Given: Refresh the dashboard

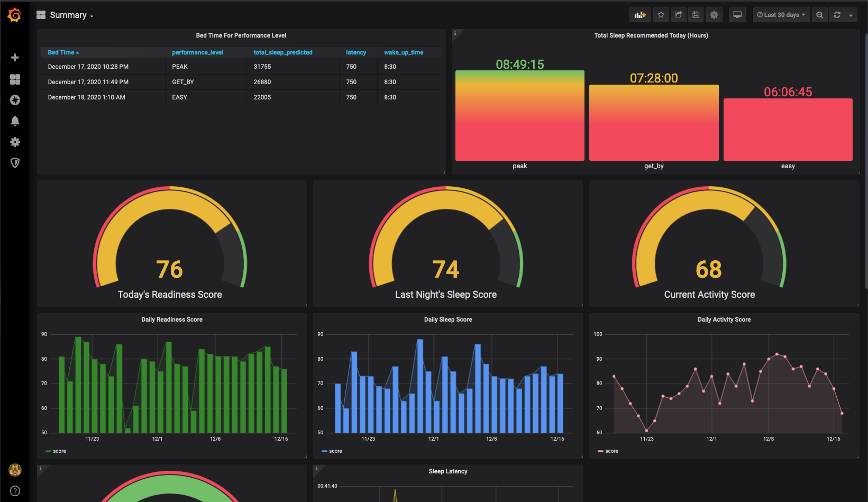Looking at the screenshot, I should tap(837, 15).
